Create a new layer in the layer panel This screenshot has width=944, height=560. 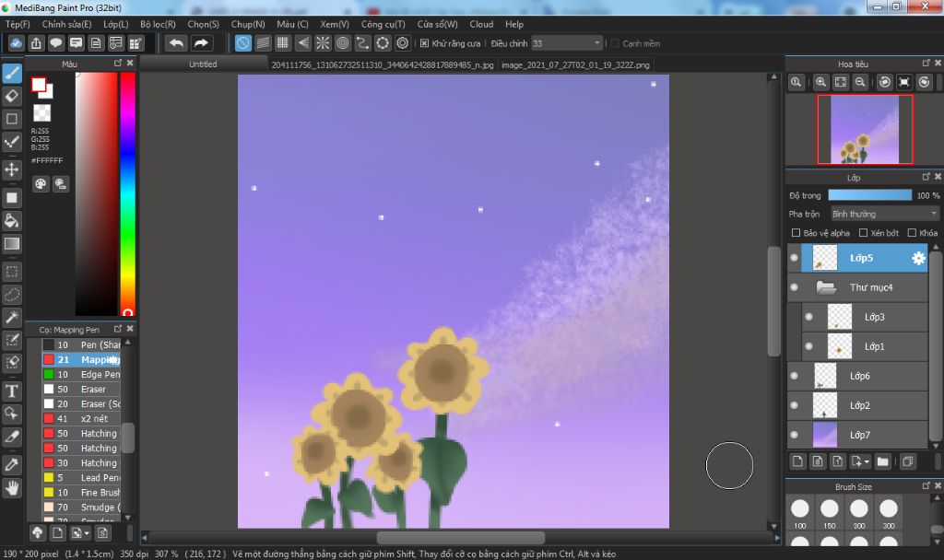click(x=797, y=461)
